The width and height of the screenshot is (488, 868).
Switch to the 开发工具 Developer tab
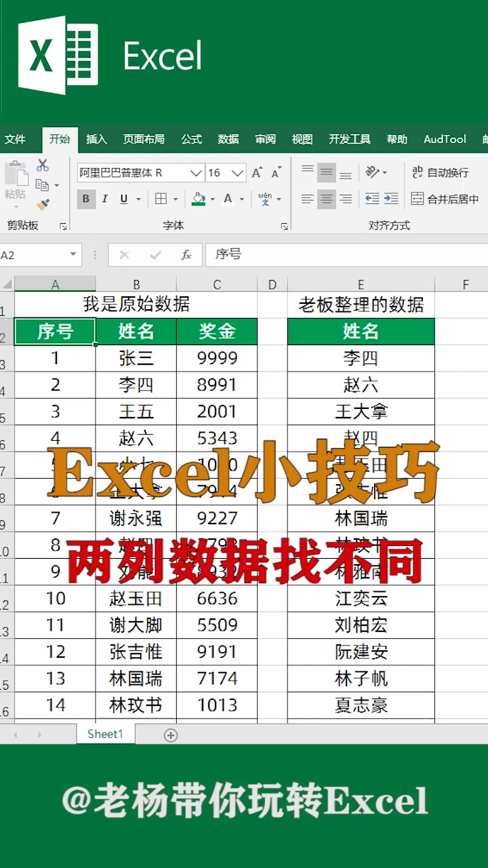[x=350, y=139]
